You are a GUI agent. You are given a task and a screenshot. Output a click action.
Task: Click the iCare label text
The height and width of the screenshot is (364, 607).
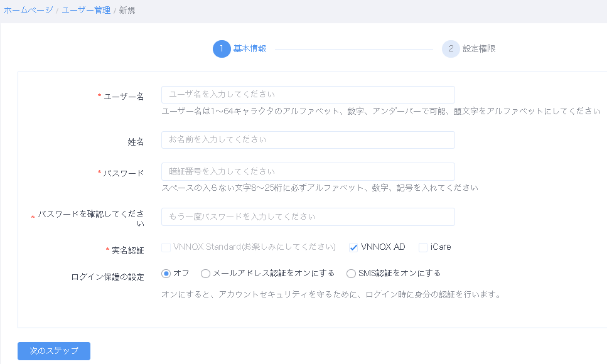441,247
